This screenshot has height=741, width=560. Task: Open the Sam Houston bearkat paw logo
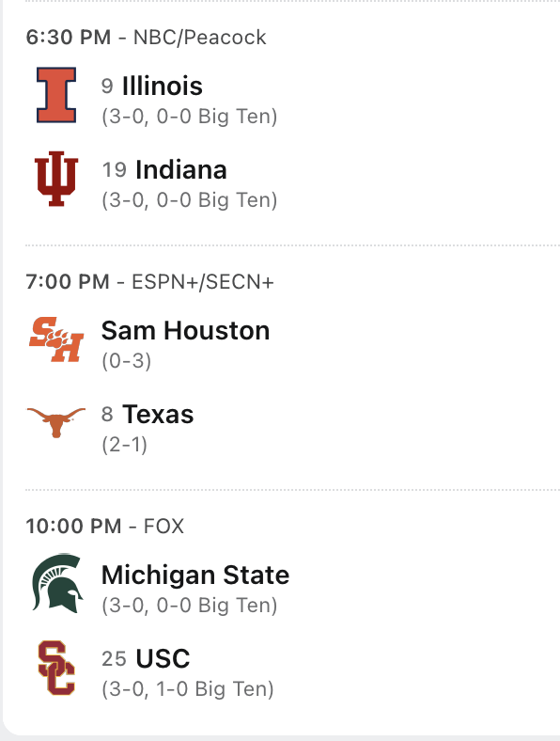point(56,339)
